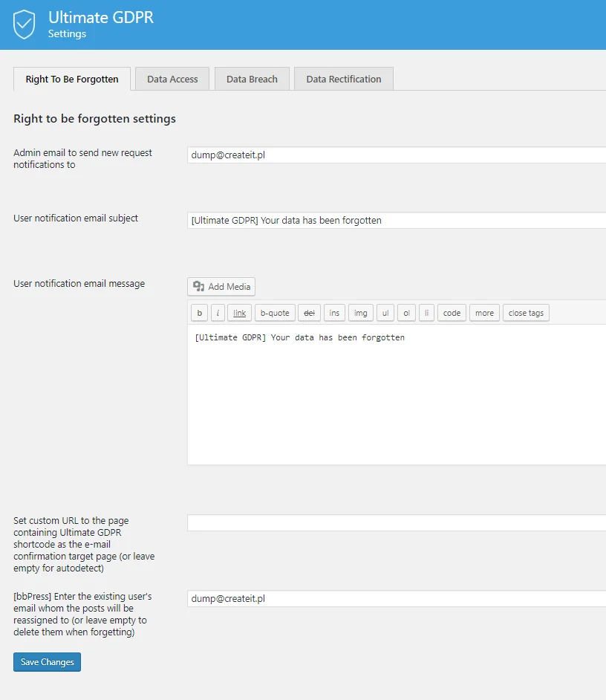Image resolution: width=606 pixels, height=700 pixels.
Task: Click the ins insert tag button
Action: click(334, 313)
